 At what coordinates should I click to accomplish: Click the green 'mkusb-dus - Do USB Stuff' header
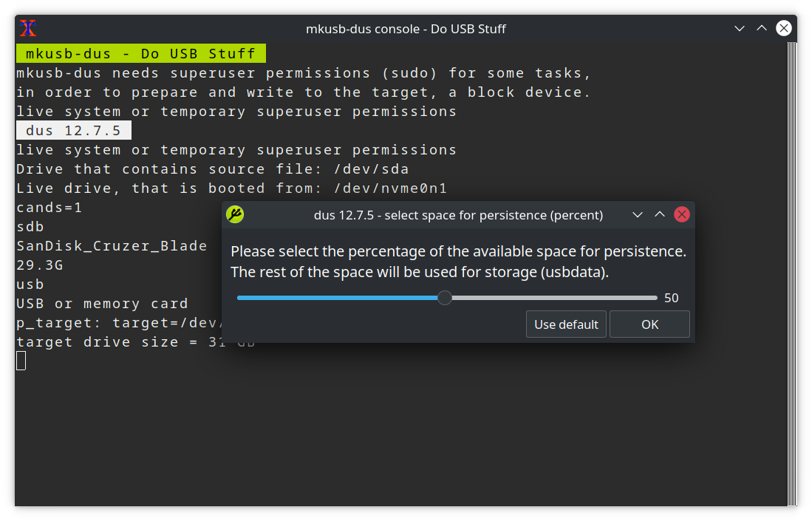click(x=140, y=54)
